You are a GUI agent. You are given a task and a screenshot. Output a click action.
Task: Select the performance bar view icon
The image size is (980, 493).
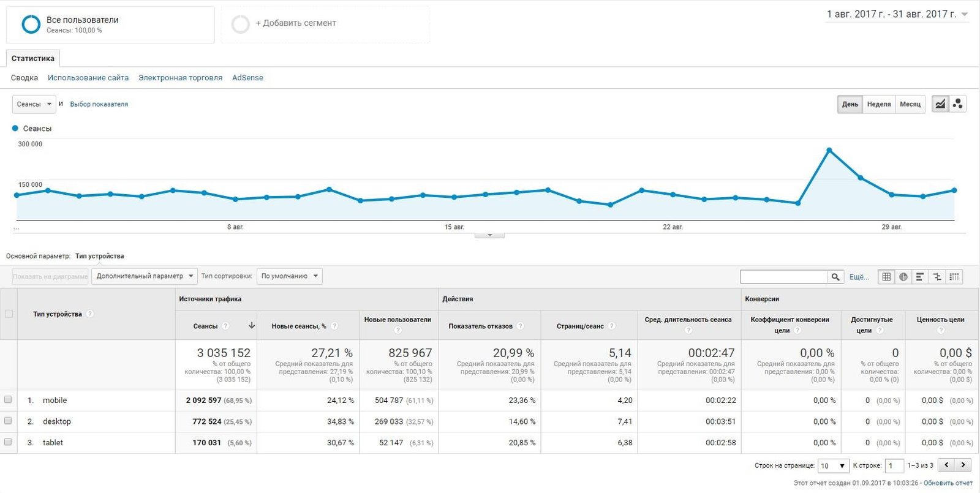[920, 277]
